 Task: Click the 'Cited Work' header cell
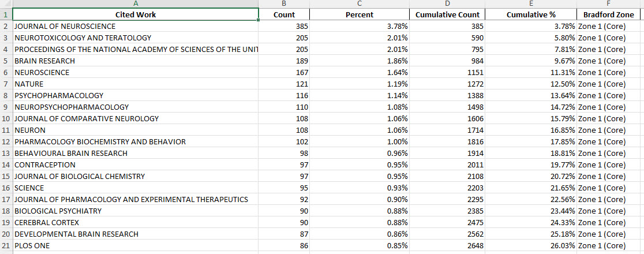click(x=136, y=15)
